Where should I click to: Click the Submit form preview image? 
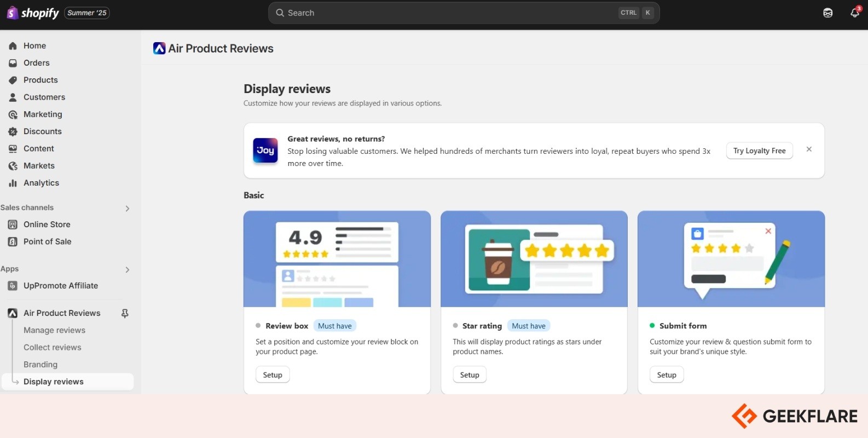tap(731, 259)
